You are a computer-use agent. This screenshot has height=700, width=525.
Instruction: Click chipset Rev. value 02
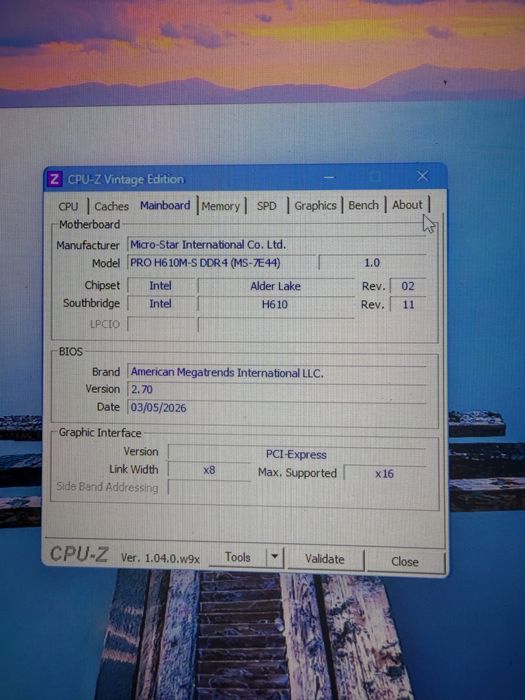(408, 286)
